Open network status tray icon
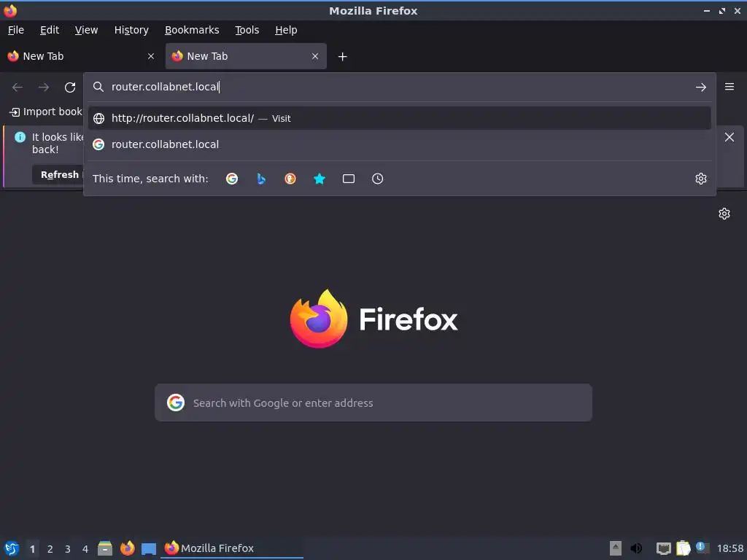Image resolution: width=747 pixels, height=560 pixels. 663,548
